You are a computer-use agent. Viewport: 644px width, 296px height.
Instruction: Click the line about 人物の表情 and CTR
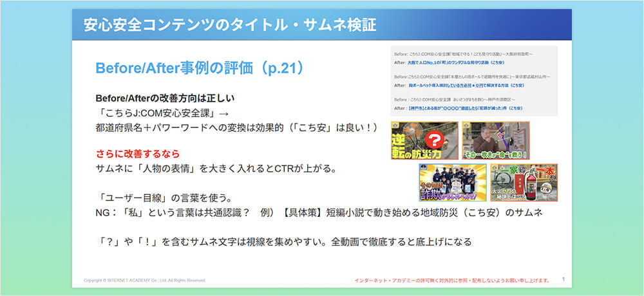pos(216,169)
